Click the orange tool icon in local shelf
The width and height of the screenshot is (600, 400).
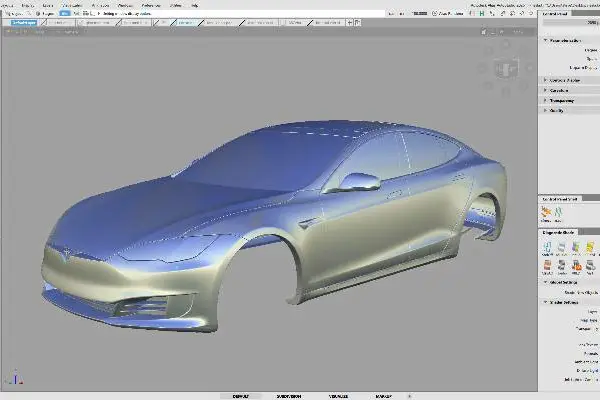click(546, 214)
